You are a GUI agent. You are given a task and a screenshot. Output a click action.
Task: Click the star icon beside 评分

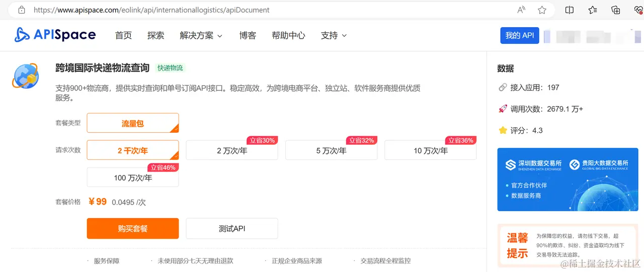[x=502, y=130]
